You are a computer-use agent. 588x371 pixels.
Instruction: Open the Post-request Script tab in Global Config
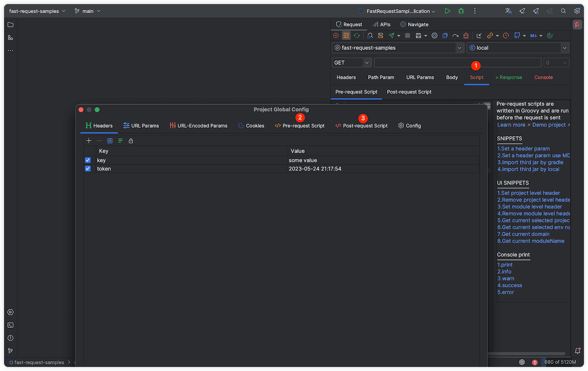click(x=362, y=126)
